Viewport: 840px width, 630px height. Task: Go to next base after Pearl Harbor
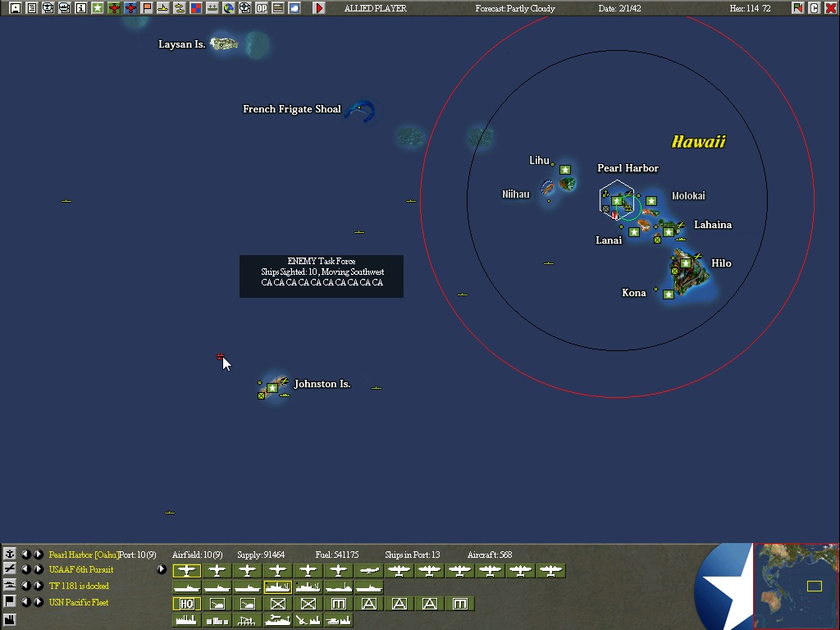click(39, 554)
